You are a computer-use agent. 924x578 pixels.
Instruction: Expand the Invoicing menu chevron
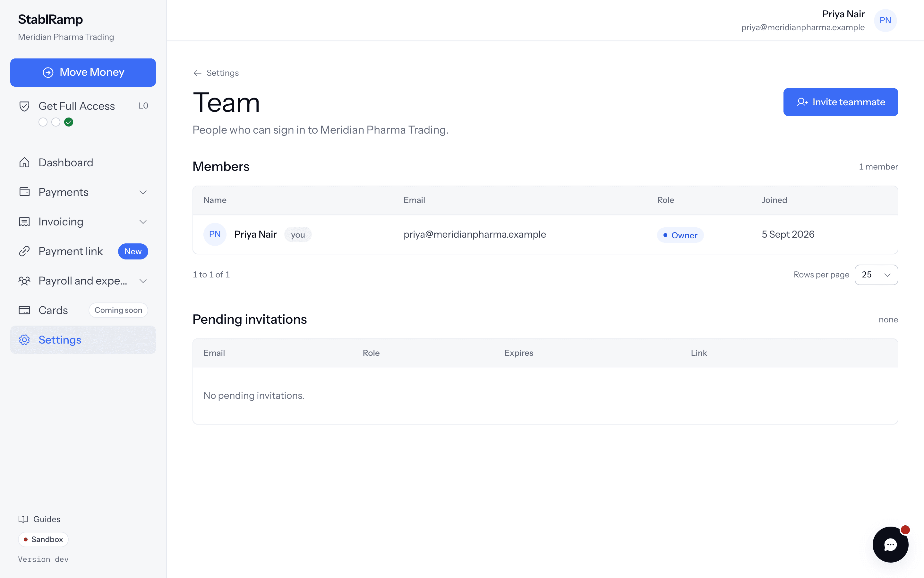(x=143, y=222)
